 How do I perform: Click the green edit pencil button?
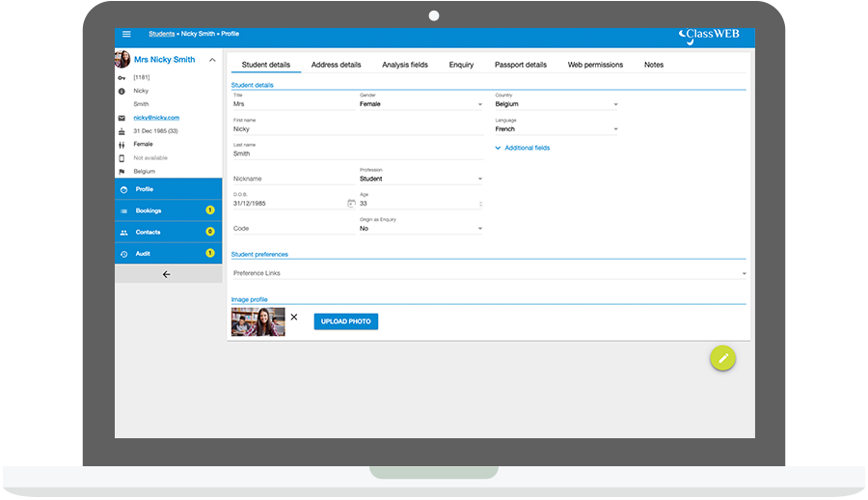[x=722, y=359]
